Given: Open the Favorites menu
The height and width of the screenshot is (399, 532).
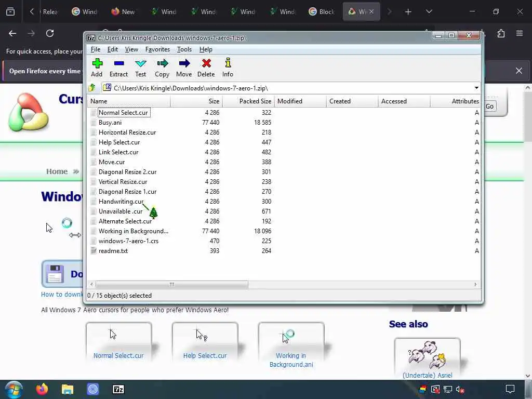Looking at the screenshot, I should [157, 49].
